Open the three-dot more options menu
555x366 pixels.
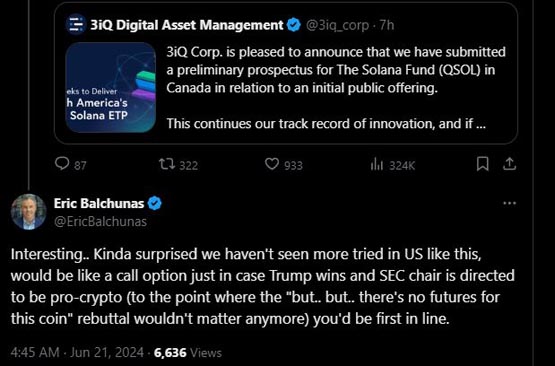point(509,203)
